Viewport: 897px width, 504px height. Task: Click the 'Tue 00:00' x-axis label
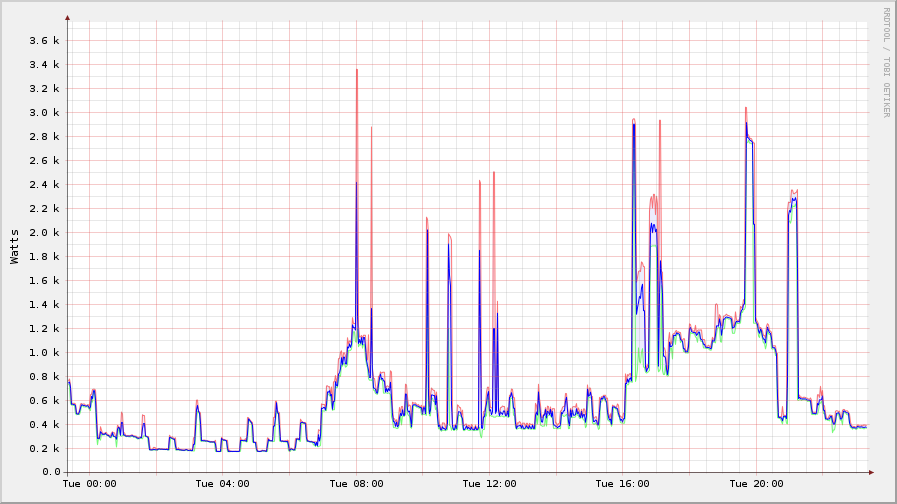point(90,484)
